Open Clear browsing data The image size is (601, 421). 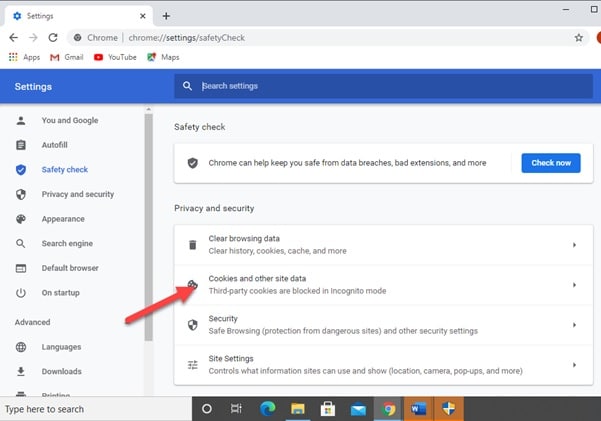[384, 245]
